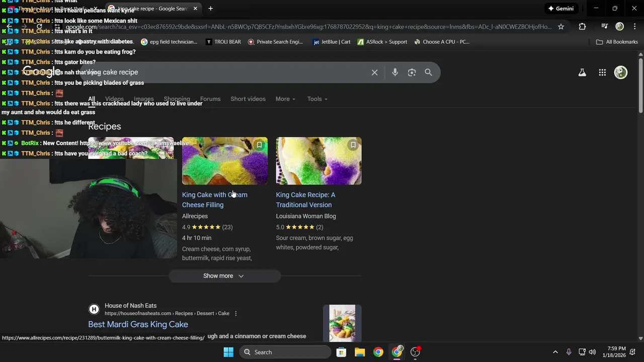Viewport: 644px width, 362px height.
Task: Open the ASRock Support bookmark
Action: (x=382, y=42)
